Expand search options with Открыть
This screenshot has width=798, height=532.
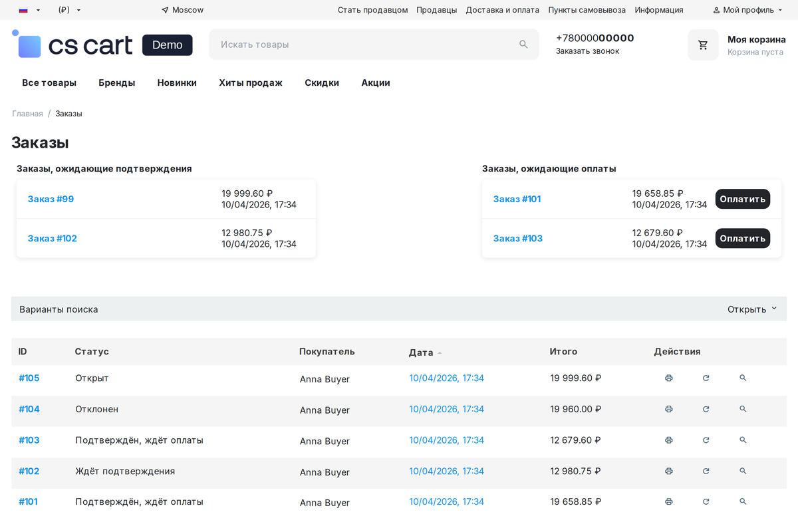(x=752, y=309)
